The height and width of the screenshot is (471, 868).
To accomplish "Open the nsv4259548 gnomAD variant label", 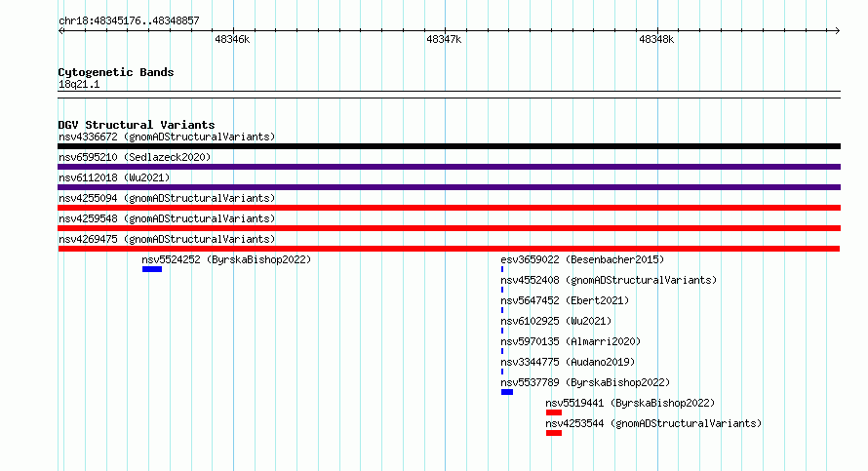I will pyautogui.click(x=167, y=218).
